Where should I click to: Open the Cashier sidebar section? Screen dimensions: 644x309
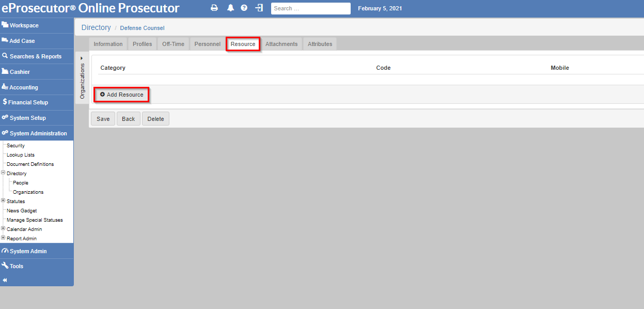pyautogui.click(x=20, y=72)
